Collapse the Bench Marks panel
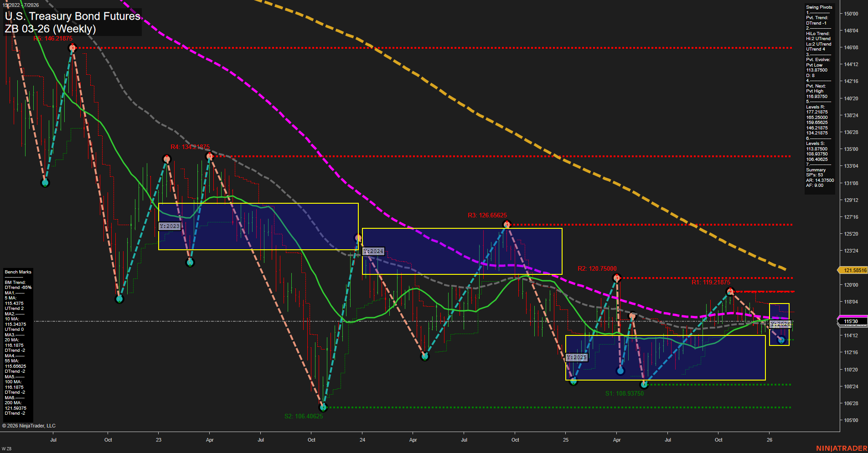The image size is (868, 453). coord(17,272)
